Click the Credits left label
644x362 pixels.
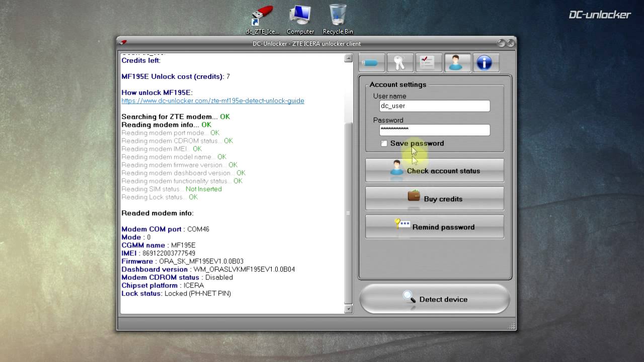click(x=141, y=60)
